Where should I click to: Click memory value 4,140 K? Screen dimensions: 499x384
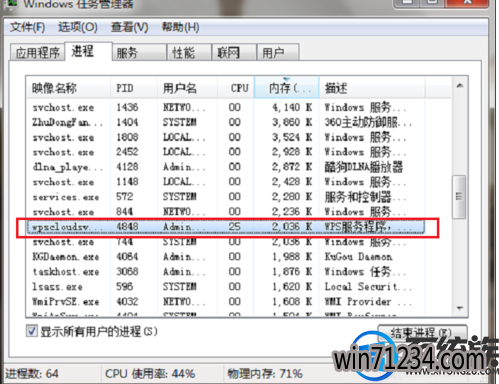pyautogui.click(x=292, y=107)
